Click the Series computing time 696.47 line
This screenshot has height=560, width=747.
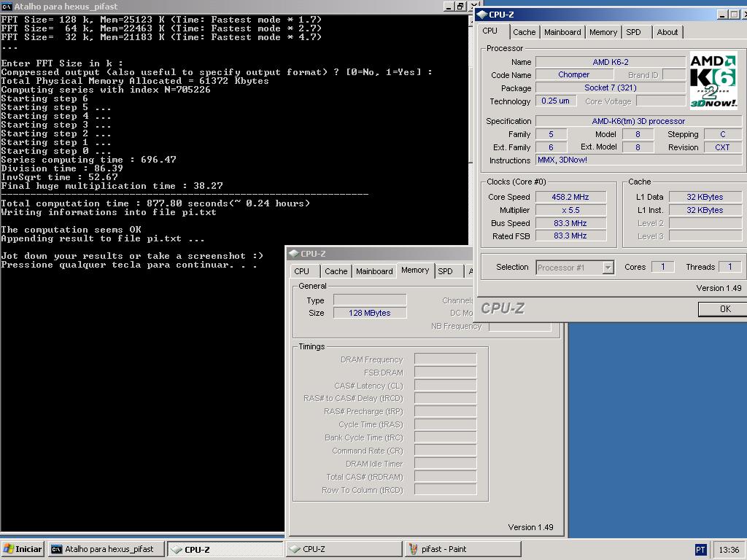click(88, 160)
